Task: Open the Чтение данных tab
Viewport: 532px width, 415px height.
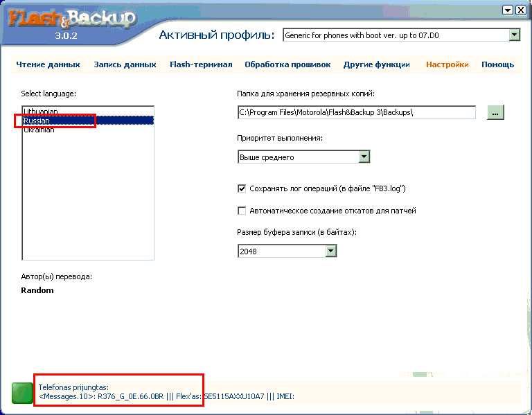Action: pyautogui.click(x=48, y=64)
